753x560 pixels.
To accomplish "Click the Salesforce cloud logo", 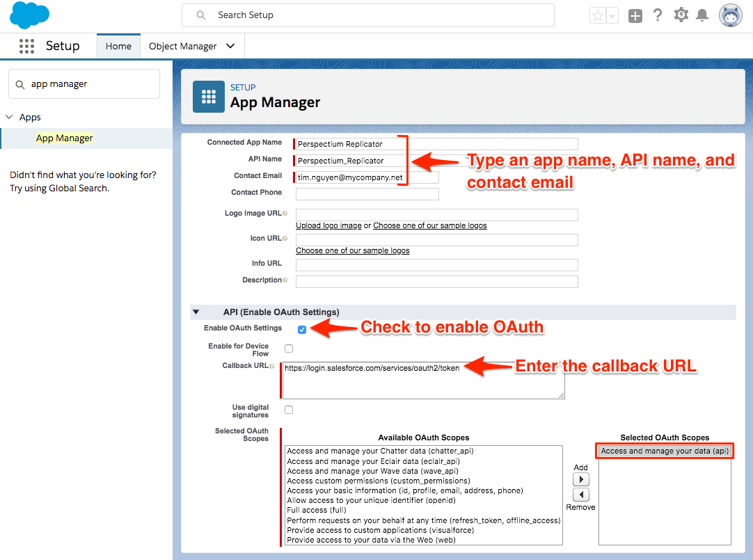I will coord(29,15).
